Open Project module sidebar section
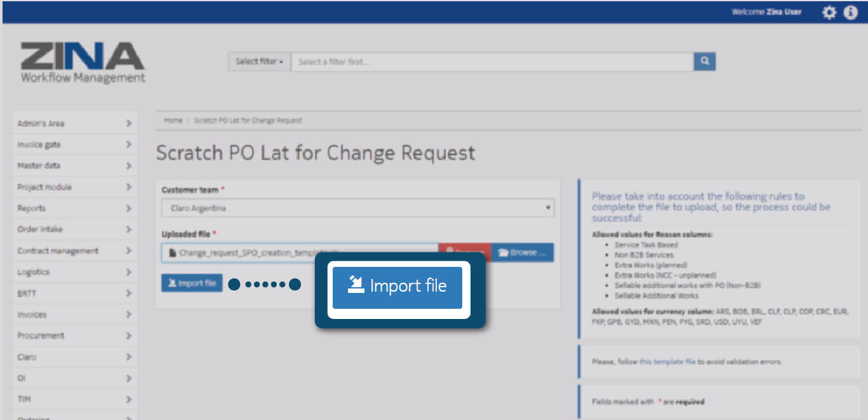This screenshot has width=868, height=420. coord(74,187)
